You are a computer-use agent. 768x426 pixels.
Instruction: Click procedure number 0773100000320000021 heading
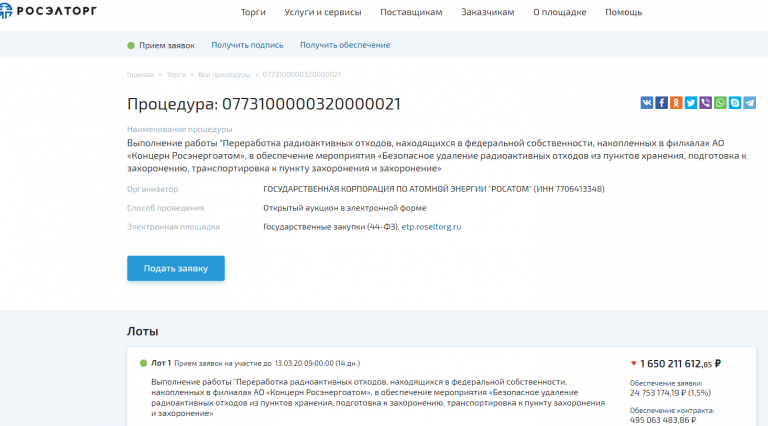pos(311,104)
